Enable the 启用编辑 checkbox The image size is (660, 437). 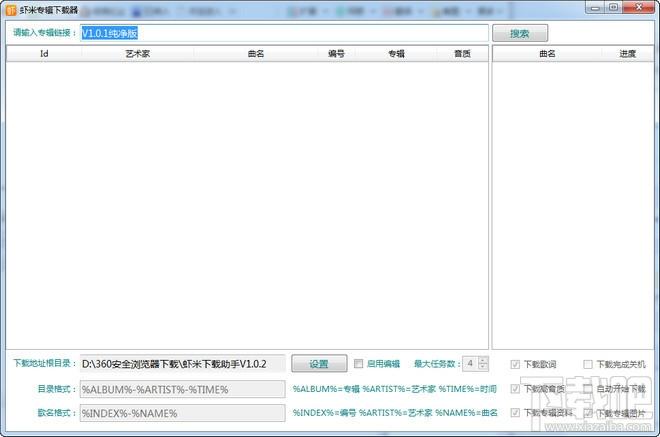[x=358, y=364]
